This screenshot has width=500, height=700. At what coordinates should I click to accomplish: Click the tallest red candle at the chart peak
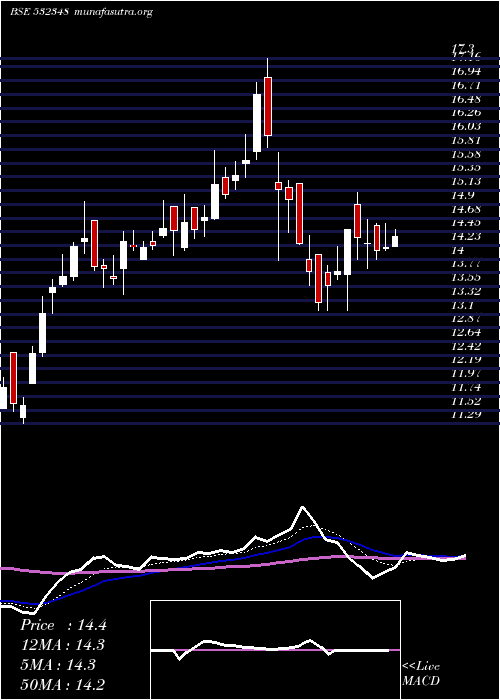tap(268, 106)
